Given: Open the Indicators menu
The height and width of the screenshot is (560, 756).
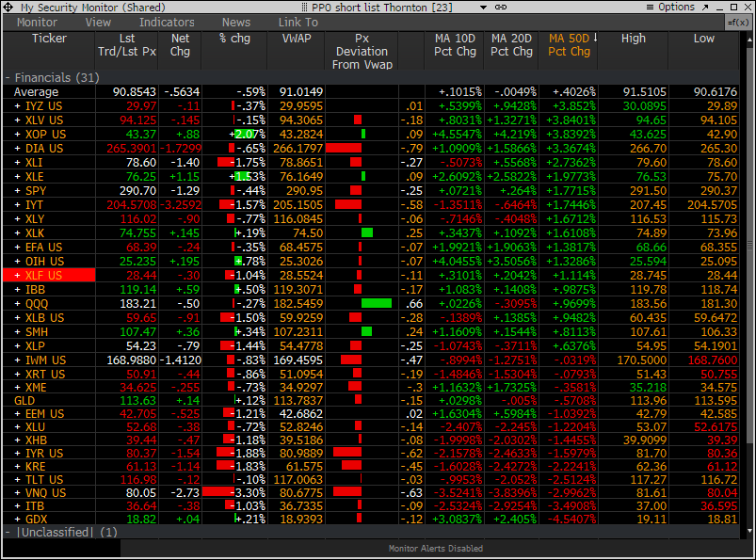Looking at the screenshot, I should pos(167,23).
